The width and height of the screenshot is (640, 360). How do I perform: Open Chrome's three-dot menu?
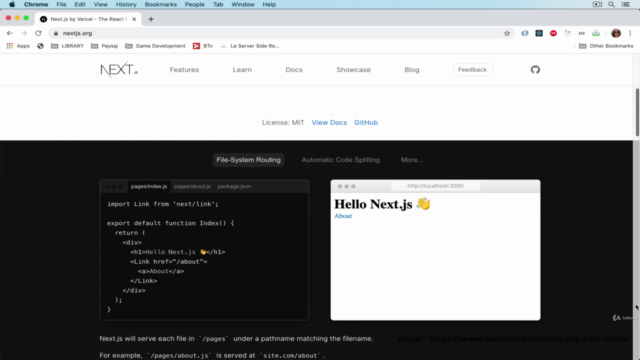tap(630, 33)
